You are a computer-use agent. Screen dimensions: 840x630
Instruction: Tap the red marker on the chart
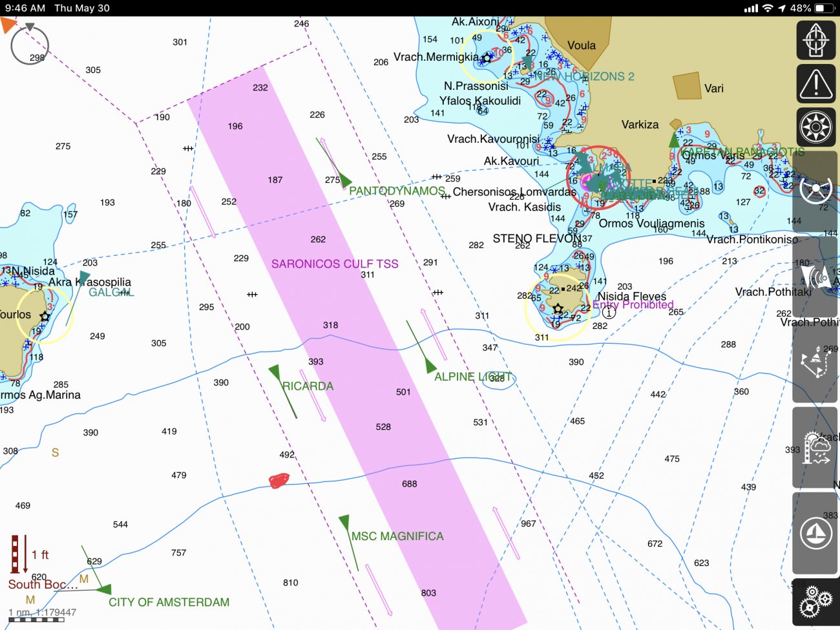click(278, 480)
